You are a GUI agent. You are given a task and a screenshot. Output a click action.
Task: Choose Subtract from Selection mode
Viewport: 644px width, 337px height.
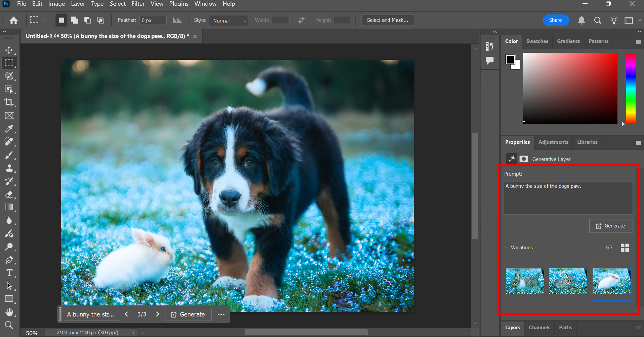(88, 20)
